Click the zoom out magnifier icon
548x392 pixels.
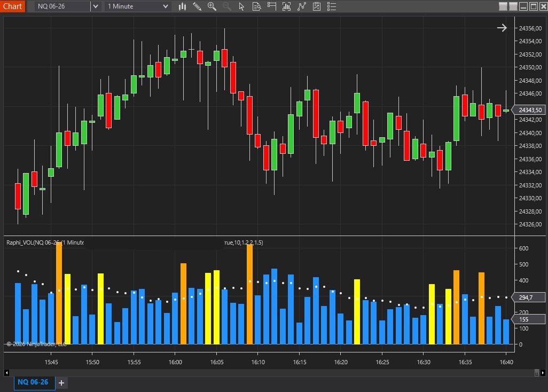227,6
